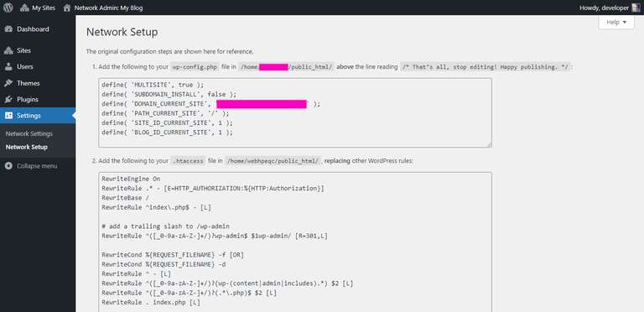
Task: Click the HTTP_AUTHORIZATION RewriteRule line
Action: 213,189
